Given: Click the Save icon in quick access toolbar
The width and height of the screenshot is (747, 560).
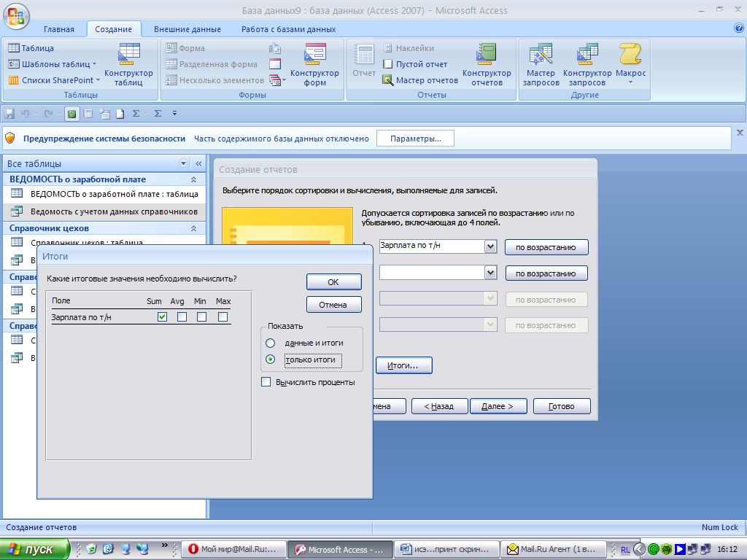Looking at the screenshot, I should click(9, 113).
